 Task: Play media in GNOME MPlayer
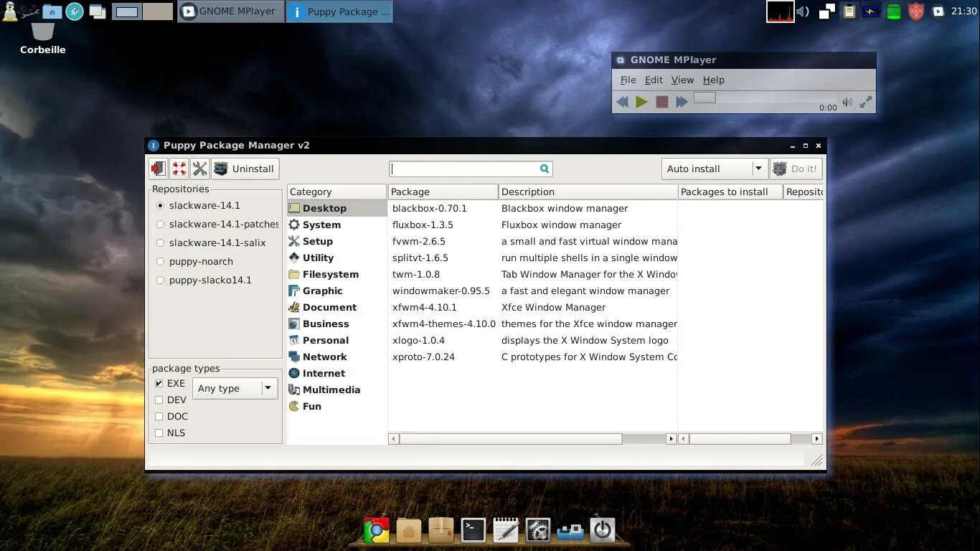642,102
